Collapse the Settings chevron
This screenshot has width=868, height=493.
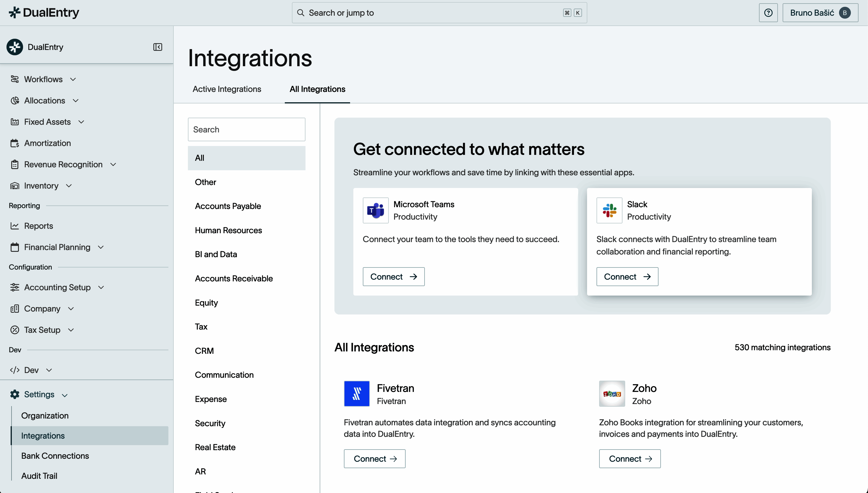pos(65,395)
